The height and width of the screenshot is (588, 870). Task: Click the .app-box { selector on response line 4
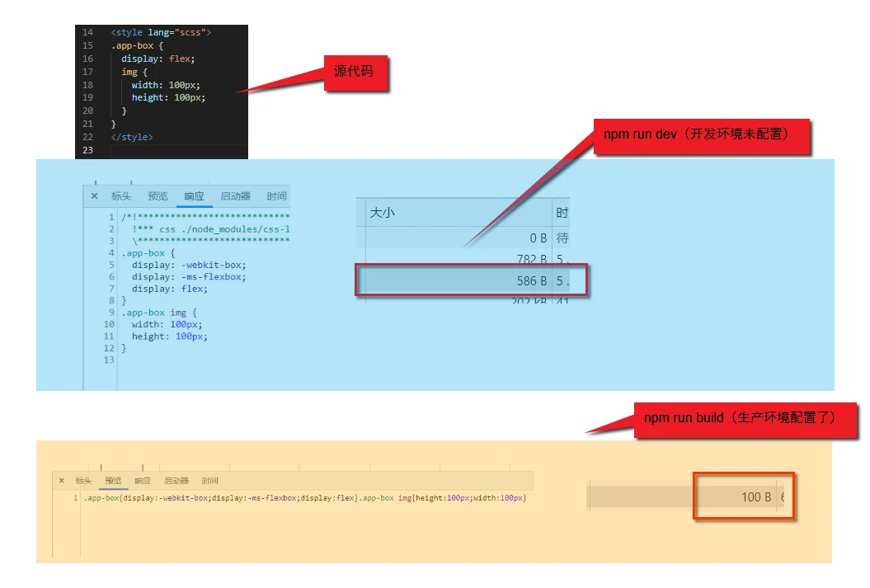[148, 253]
